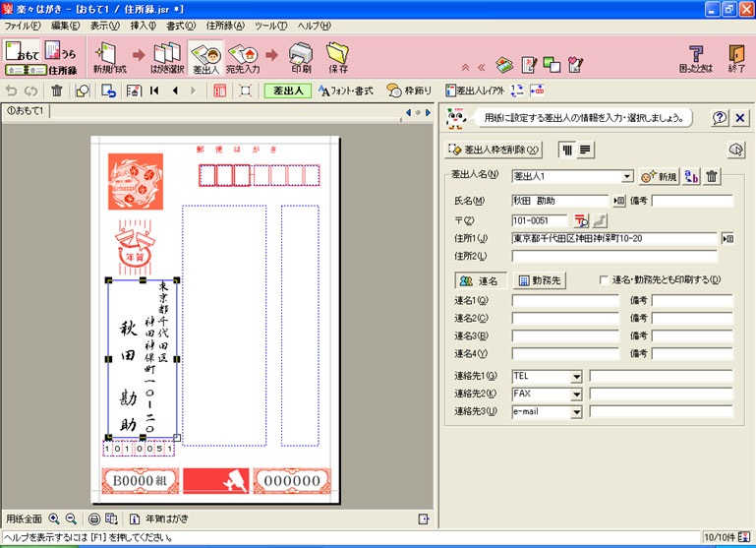Select horizontal text layout toggle
Viewport: 756px width, 548px height.
coord(585,150)
